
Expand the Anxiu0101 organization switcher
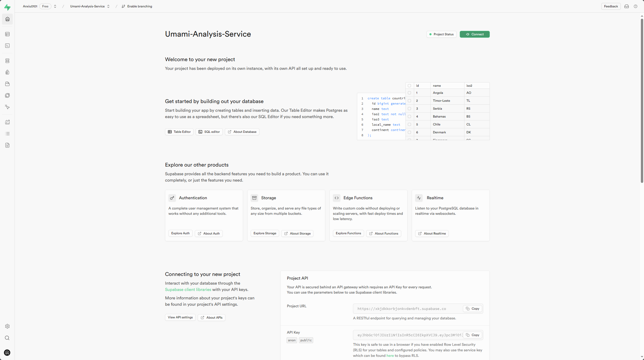point(55,6)
